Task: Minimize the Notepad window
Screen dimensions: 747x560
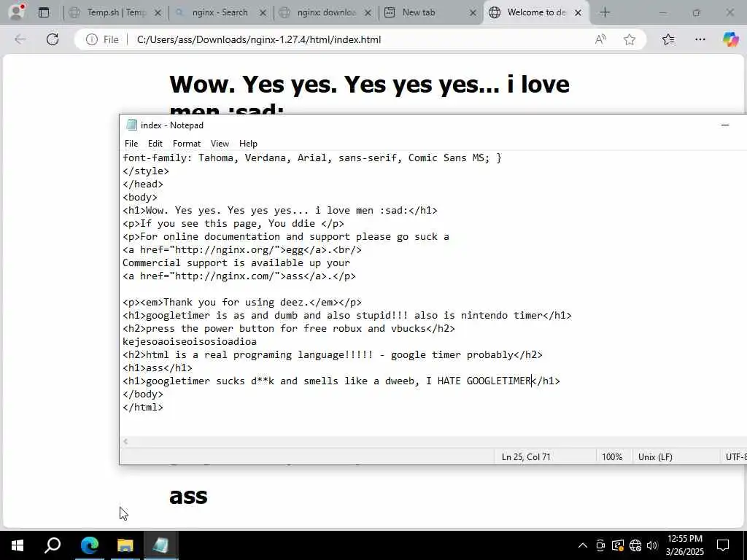Action: [725, 125]
